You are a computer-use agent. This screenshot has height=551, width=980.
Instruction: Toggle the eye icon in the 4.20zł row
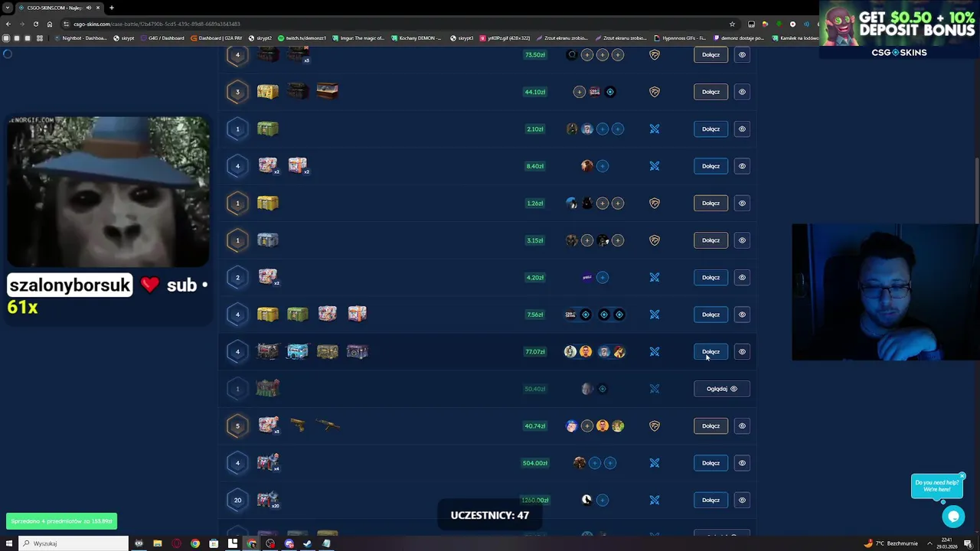(x=742, y=277)
